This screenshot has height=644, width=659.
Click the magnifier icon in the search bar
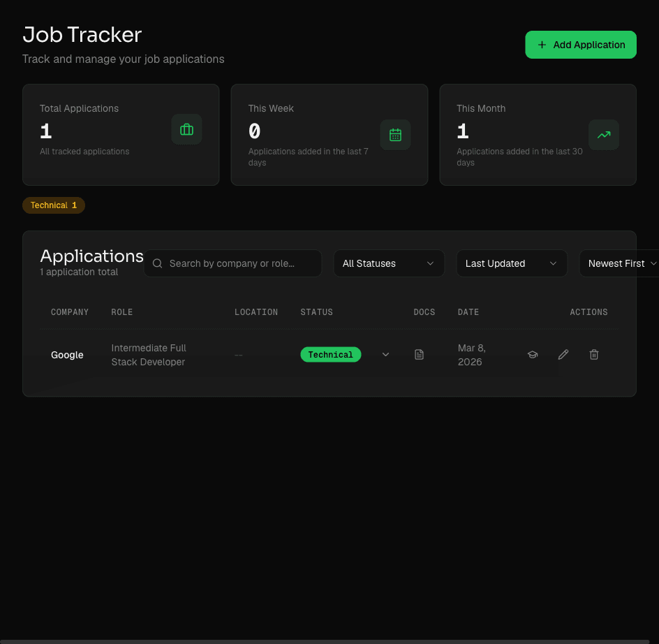pos(157,263)
